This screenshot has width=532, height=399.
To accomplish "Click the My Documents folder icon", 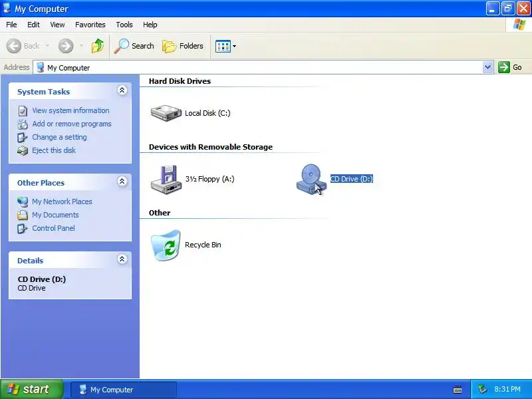I will coord(23,215).
